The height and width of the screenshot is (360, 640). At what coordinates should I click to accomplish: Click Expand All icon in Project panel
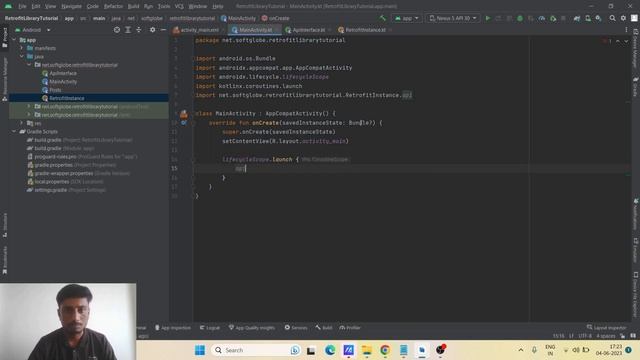tap(128, 30)
